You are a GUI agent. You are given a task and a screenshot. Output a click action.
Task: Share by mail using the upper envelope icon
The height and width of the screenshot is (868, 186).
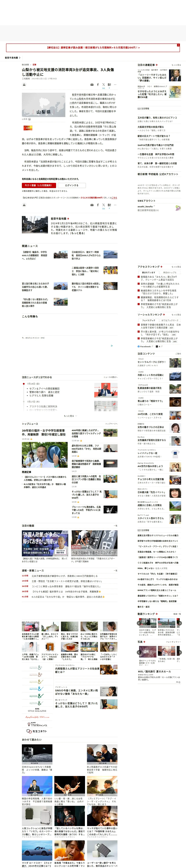(92, 85)
